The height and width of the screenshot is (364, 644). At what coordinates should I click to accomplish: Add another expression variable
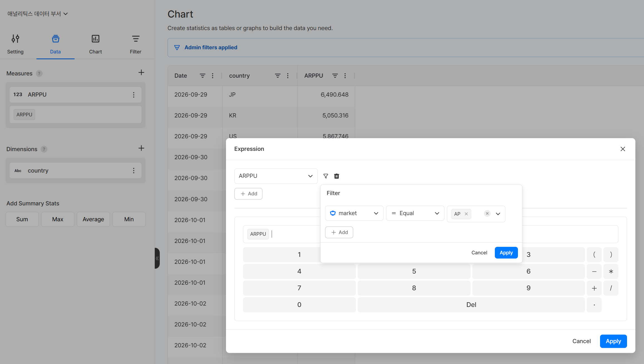click(248, 194)
